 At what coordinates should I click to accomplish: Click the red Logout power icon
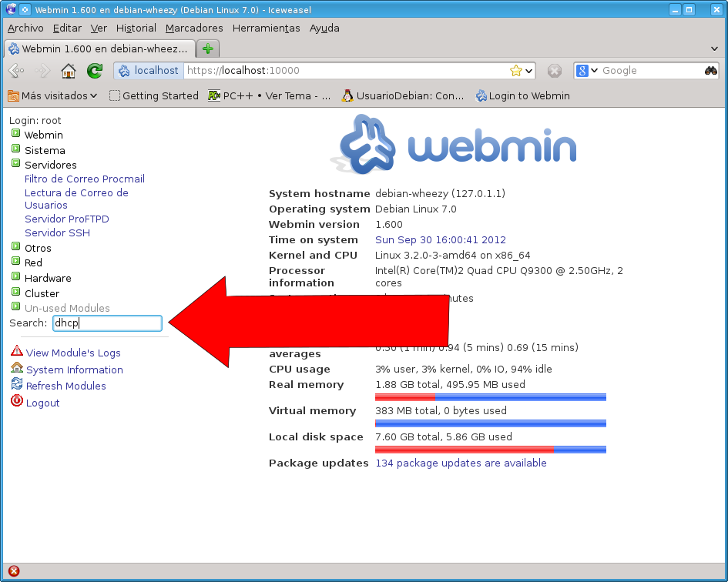coord(17,400)
